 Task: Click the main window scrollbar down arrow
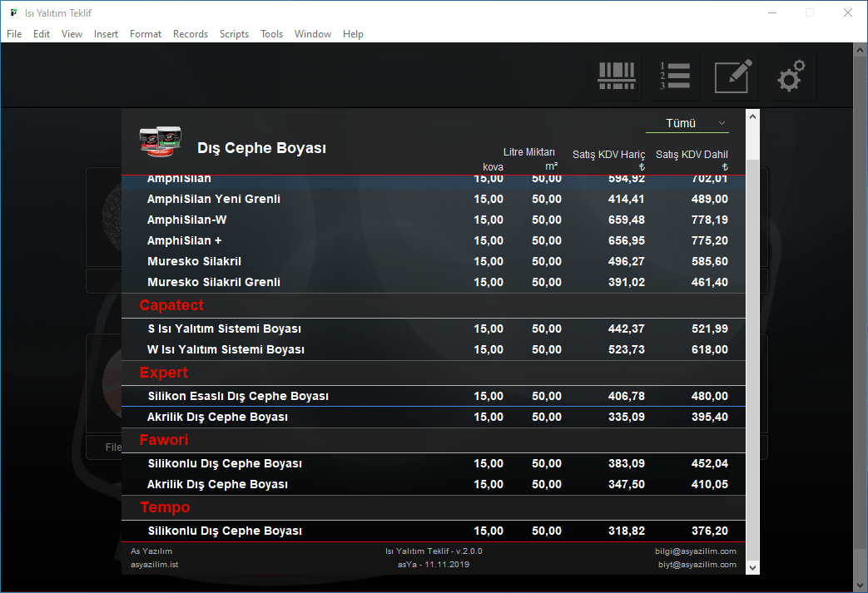pyautogui.click(x=861, y=586)
